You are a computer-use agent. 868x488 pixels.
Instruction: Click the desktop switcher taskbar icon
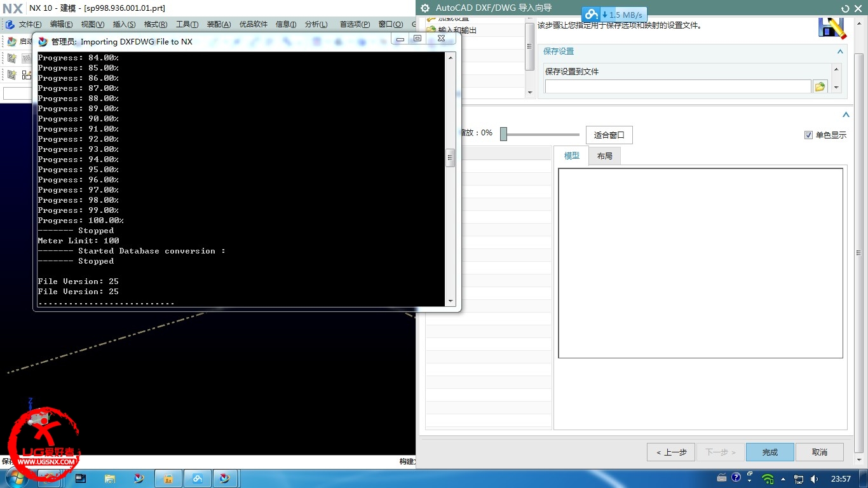point(81,478)
